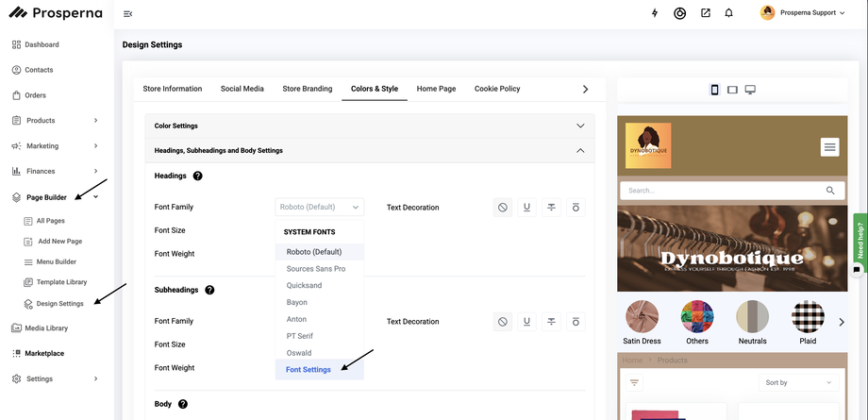Collapse the sidebar with the menu icon

(127, 13)
